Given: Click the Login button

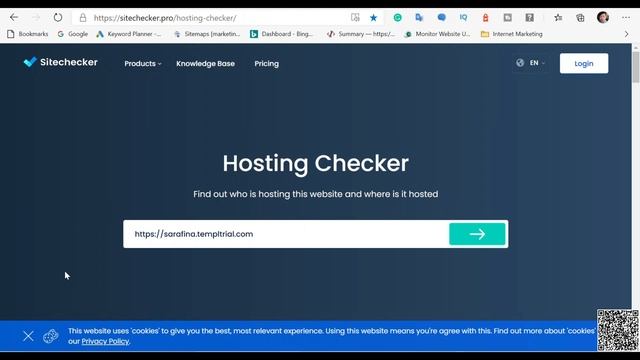Looking at the screenshot, I should coord(584,63).
